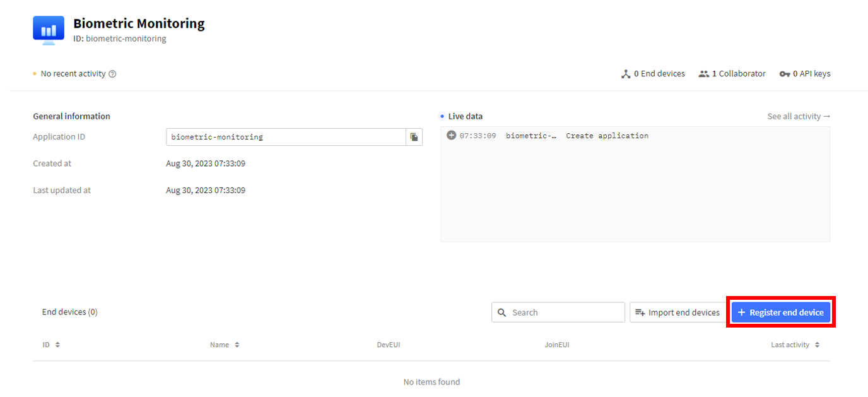Click the Biometric Monitoring application icon
The height and width of the screenshot is (397, 868).
(49, 30)
